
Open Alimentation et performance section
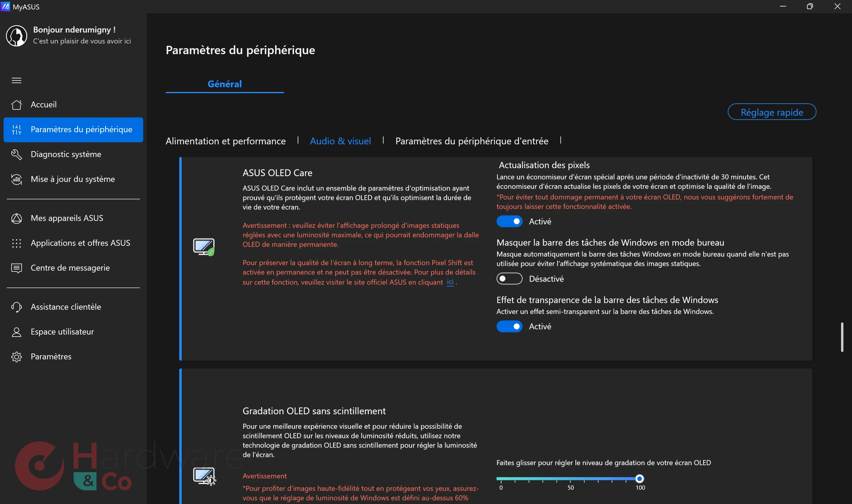pos(225,141)
